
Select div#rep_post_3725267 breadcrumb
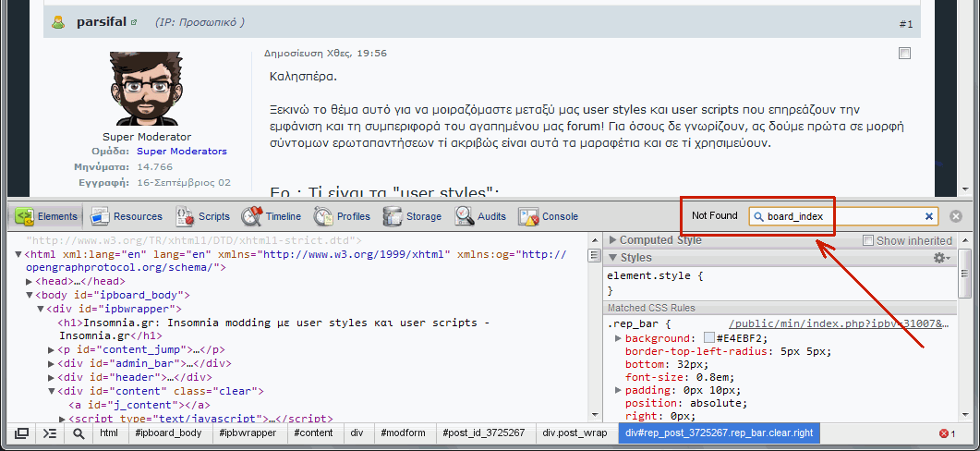click(719, 433)
